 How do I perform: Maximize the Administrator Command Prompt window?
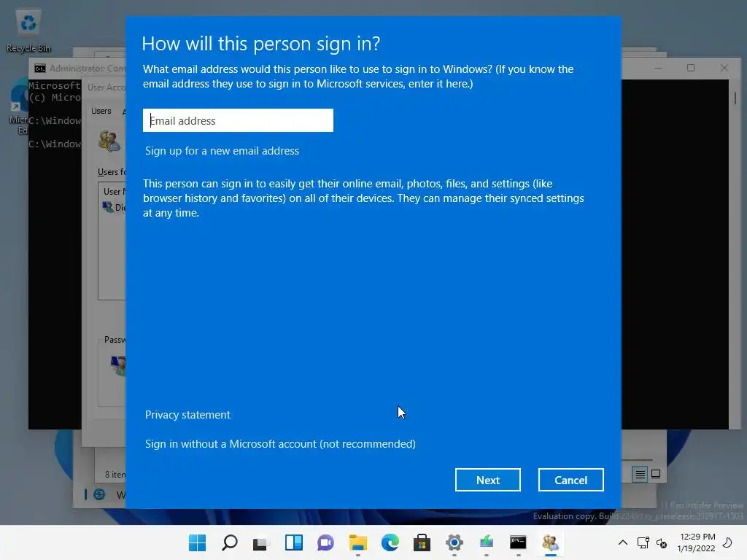[691, 68]
